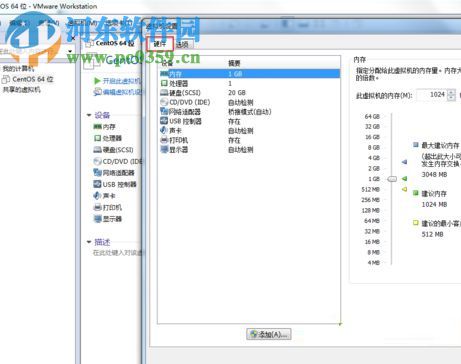Click 自动检测 summary in CD/DVD (IDE) row
Viewport: 461px width, 364px height.
click(x=240, y=102)
